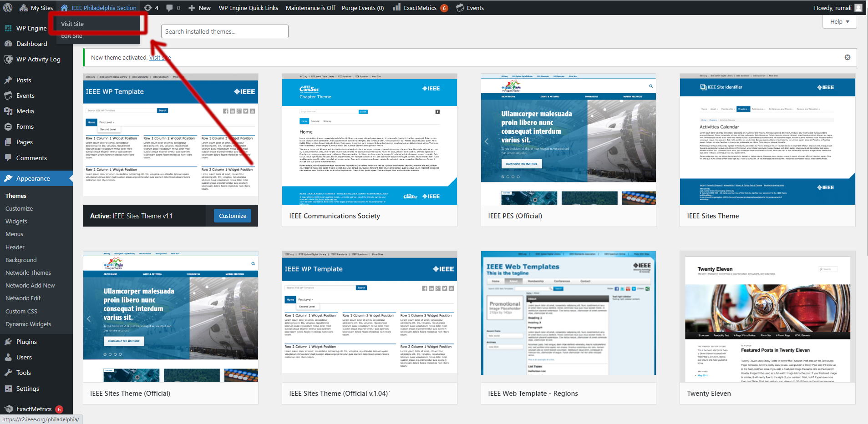This screenshot has height=424, width=868.
Task: Open the My Sites menu
Action: 36,8
